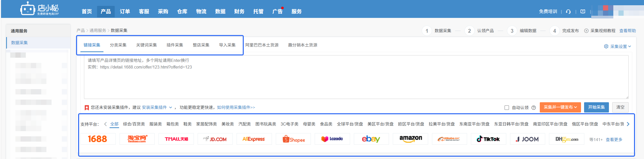Screen dimensions: 644x159
Task: Open the 采购 menu
Action: 163,12
